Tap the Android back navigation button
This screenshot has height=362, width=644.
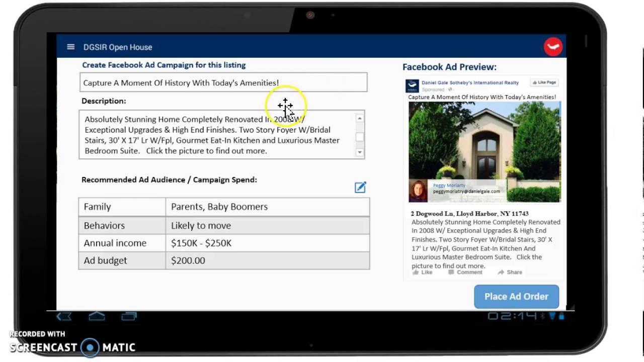point(64,316)
